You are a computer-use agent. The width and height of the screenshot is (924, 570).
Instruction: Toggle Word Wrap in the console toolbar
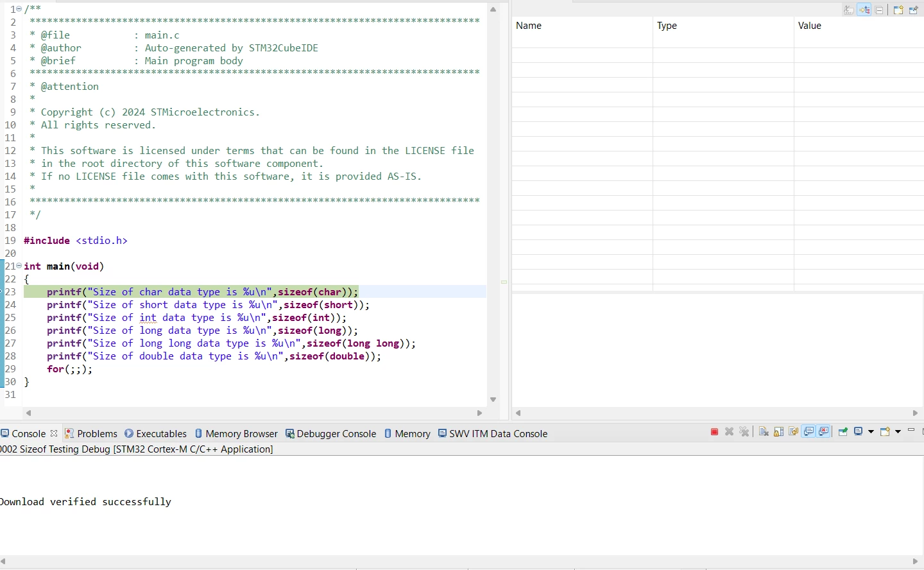[x=793, y=432]
